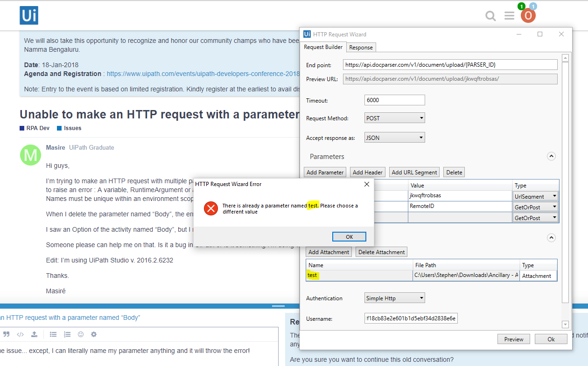
Task: Click the reply composer resize grippie
Action: pyautogui.click(x=278, y=306)
